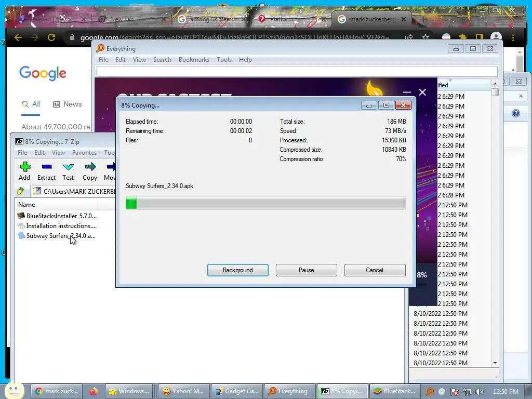Open Help menu in Everything window
This screenshot has height=399, width=532.
(x=245, y=60)
